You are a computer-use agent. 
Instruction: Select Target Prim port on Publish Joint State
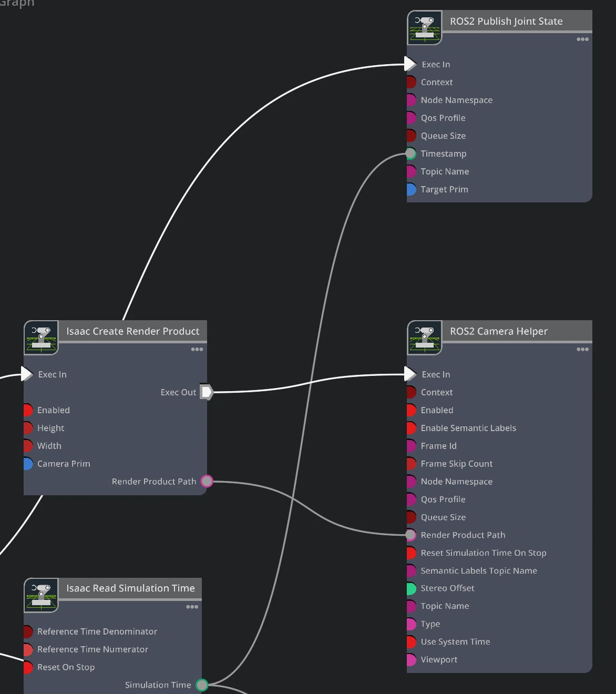(412, 189)
